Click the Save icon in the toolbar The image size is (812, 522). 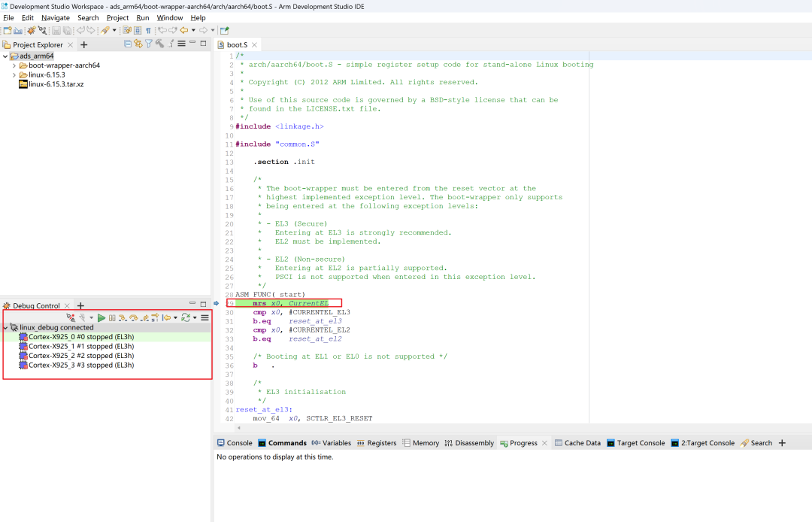[x=56, y=31]
